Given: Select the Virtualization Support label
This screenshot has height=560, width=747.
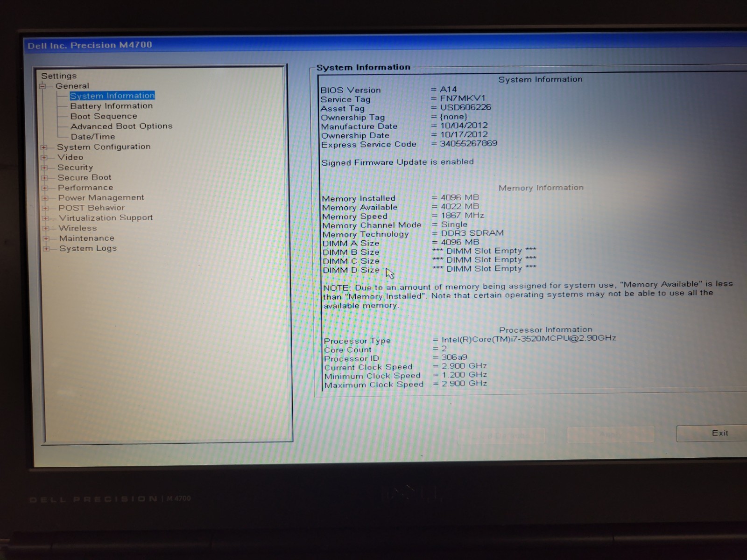Looking at the screenshot, I should coord(106,218).
